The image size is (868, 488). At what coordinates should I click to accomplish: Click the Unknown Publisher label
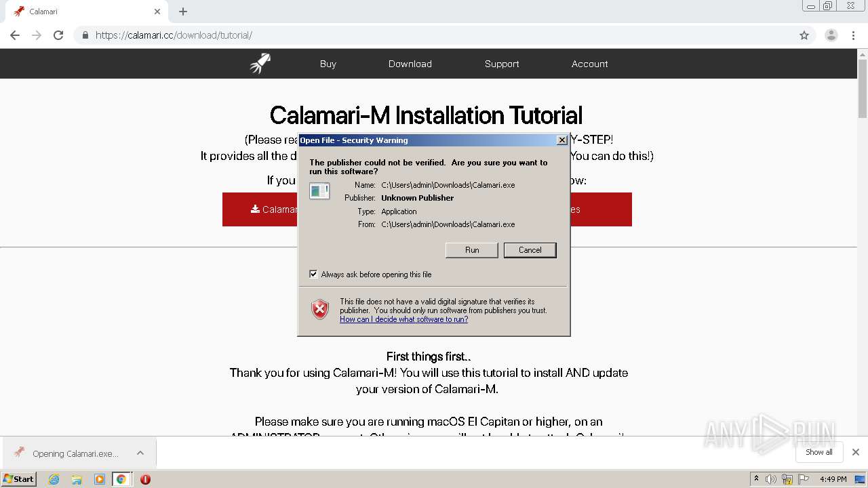(x=417, y=198)
